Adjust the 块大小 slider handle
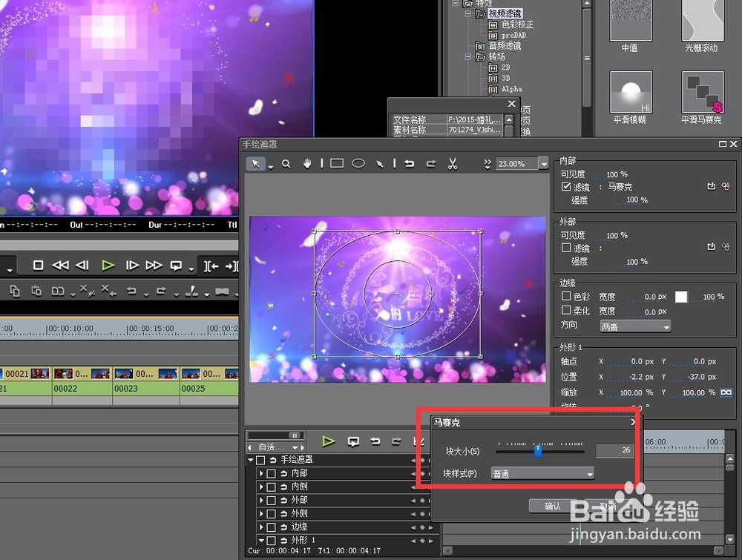Viewport: 742px width, 560px height. (x=538, y=451)
